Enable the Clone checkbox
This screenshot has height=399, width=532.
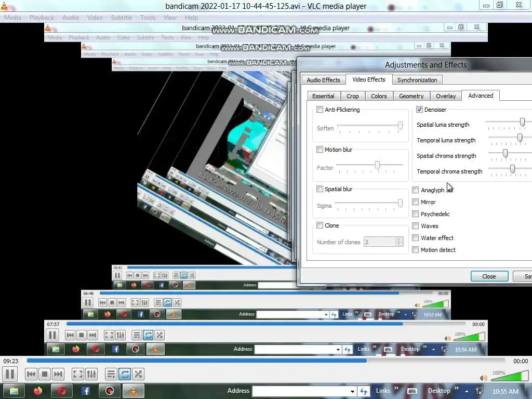tap(320, 225)
